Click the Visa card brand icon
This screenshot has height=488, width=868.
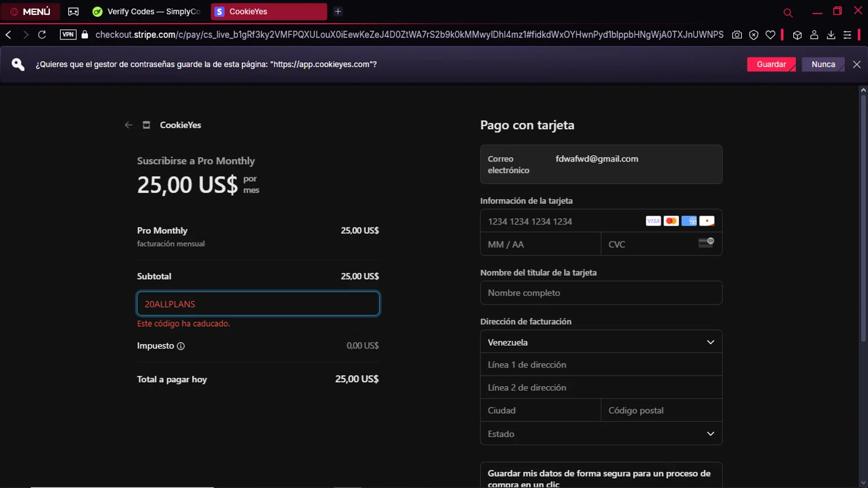[x=653, y=221]
